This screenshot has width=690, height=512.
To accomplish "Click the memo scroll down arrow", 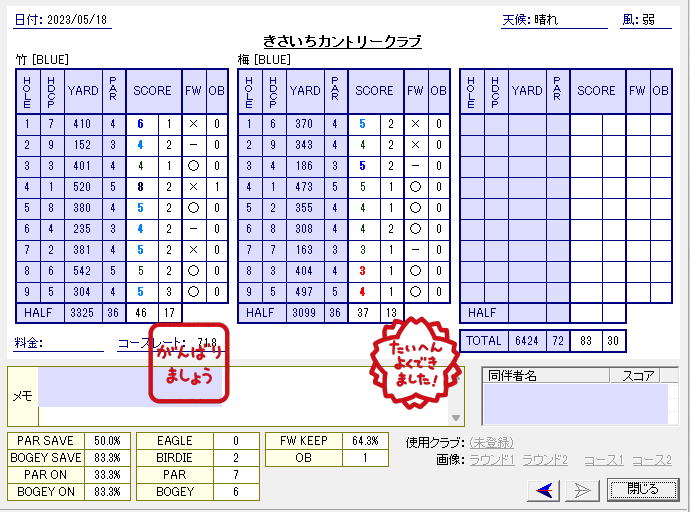I will [x=456, y=418].
